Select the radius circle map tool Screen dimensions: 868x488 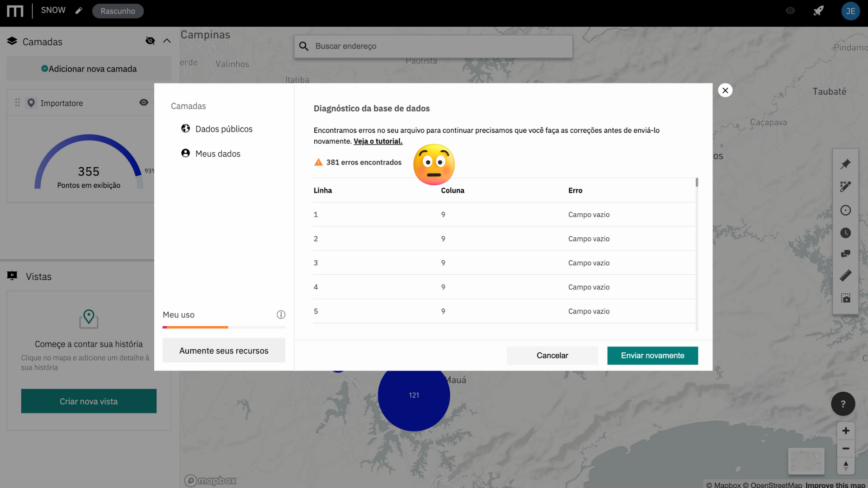point(845,210)
